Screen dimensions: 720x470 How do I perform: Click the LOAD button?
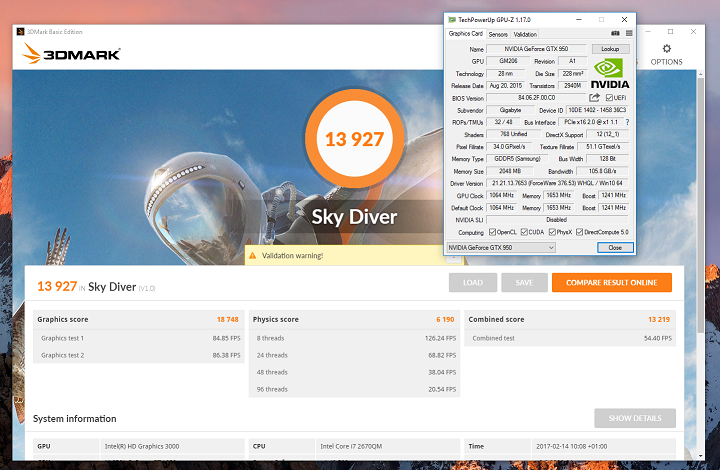pyautogui.click(x=473, y=283)
